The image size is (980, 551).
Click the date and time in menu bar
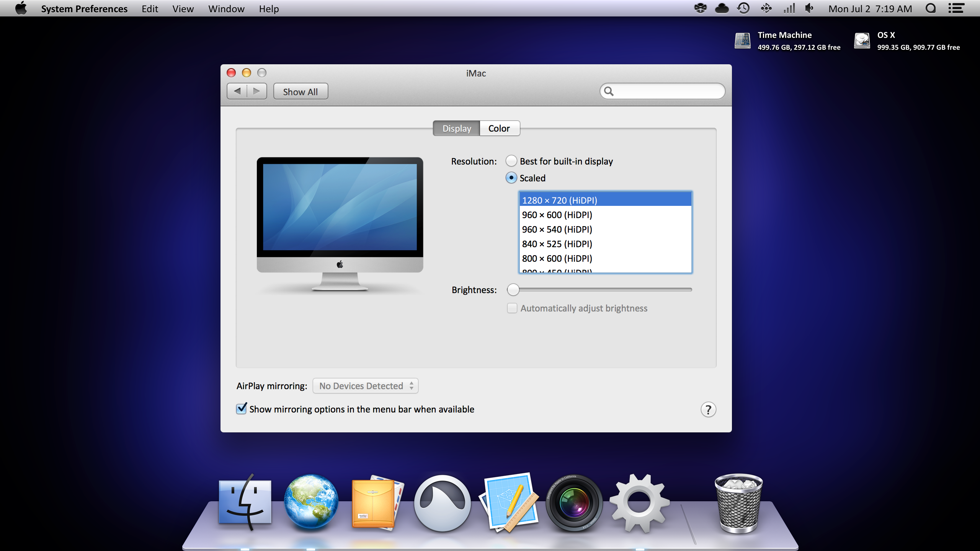(x=870, y=8)
